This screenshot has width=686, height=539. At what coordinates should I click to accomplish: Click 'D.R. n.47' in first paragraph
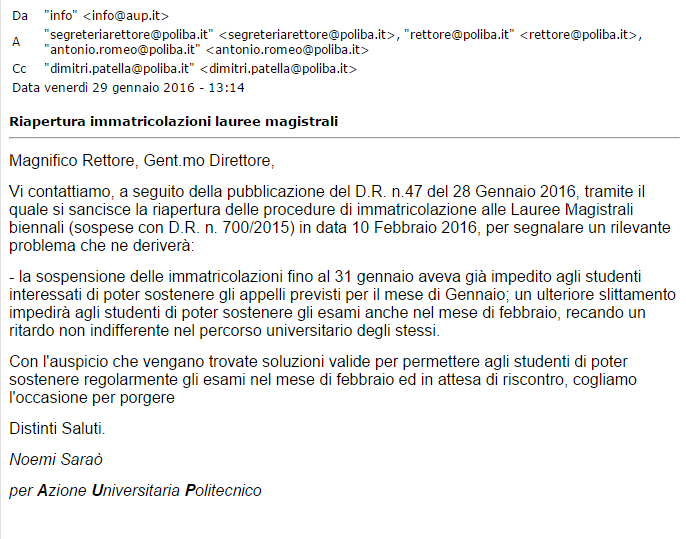[385, 192]
